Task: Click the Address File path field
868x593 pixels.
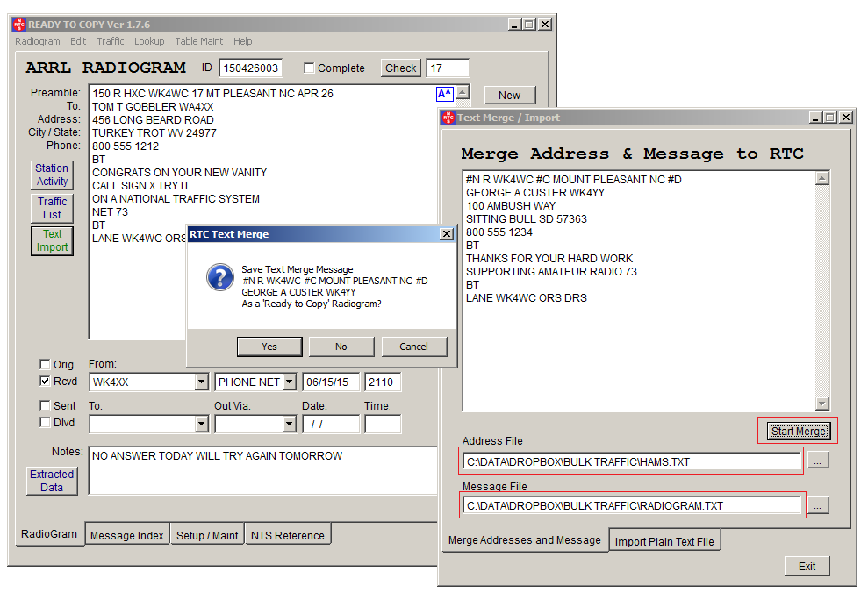Action: [x=632, y=461]
